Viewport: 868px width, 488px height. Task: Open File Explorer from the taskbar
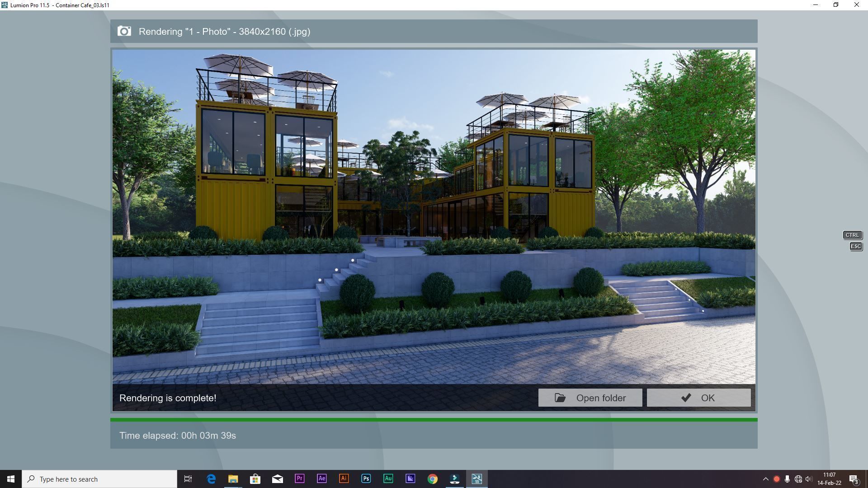pyautogui.click(x=233, y=479)
